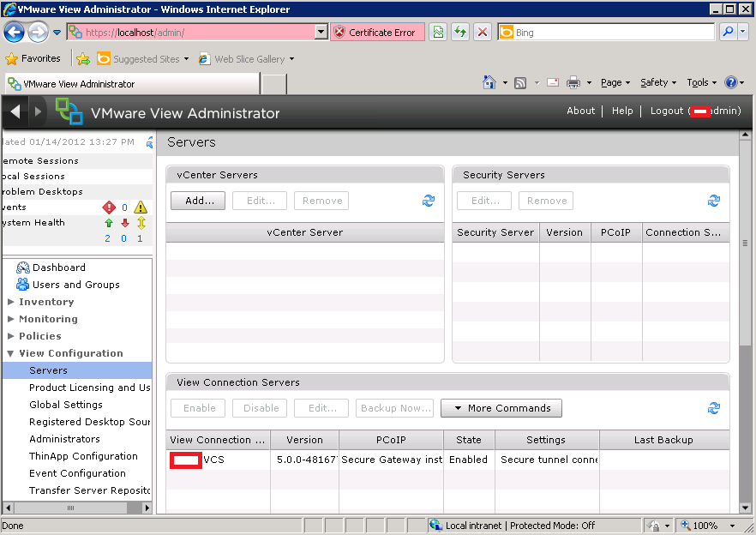This screenshot has height=535, width=756.
Task: Expand the Policies tree node
Action: pyautogui.click(x=11, y=336)
